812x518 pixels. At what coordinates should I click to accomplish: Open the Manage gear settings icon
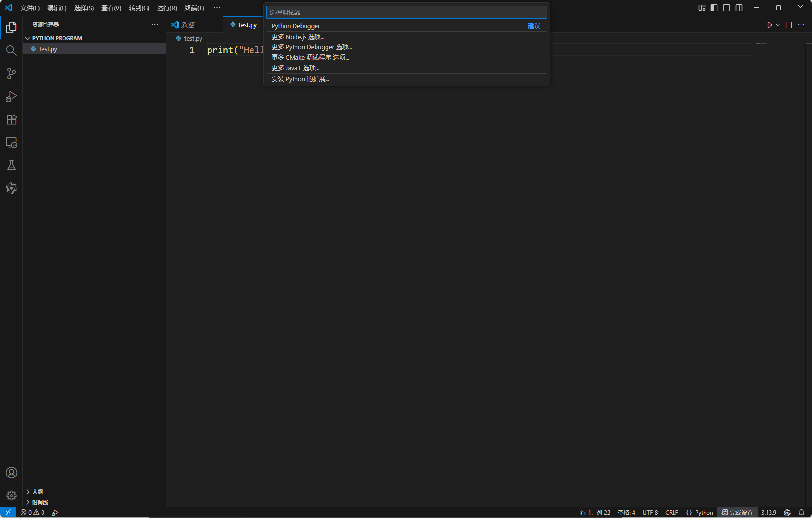(11, 496)
